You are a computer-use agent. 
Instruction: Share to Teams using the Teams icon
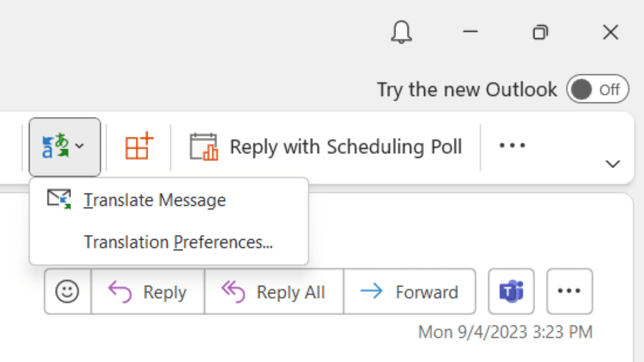(511, 291)
